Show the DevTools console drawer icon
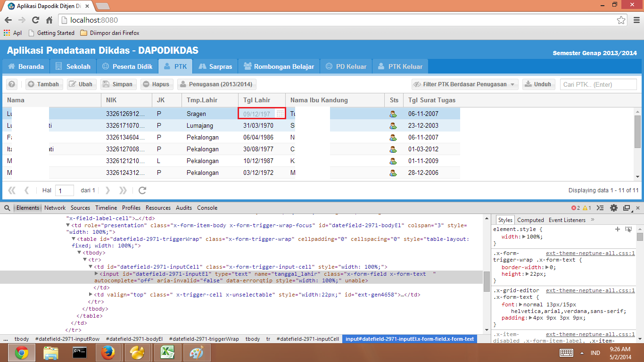Screen dimensions: 644x362 601,208
